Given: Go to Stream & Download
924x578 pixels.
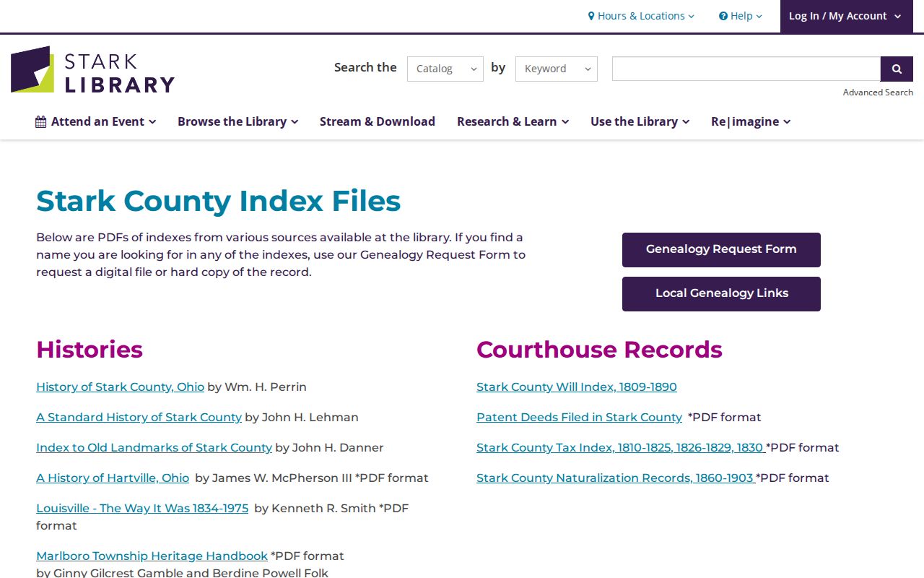Looking at the screenshot, I should tap(378, 121).
